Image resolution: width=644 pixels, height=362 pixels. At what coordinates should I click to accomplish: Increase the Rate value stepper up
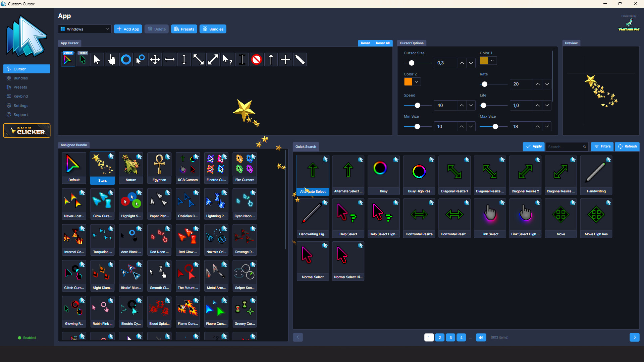coord(538,84)
